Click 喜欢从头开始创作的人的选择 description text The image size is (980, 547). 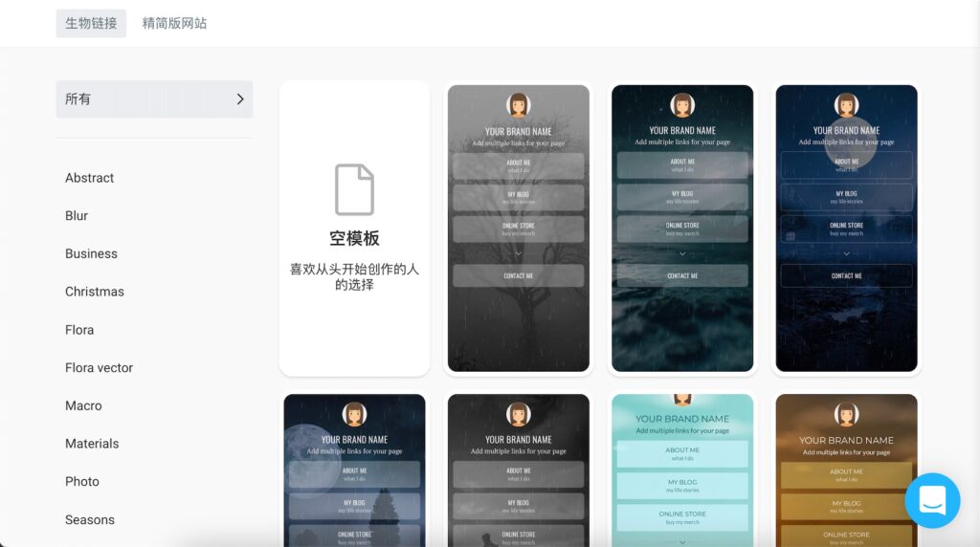coord(354,276)
